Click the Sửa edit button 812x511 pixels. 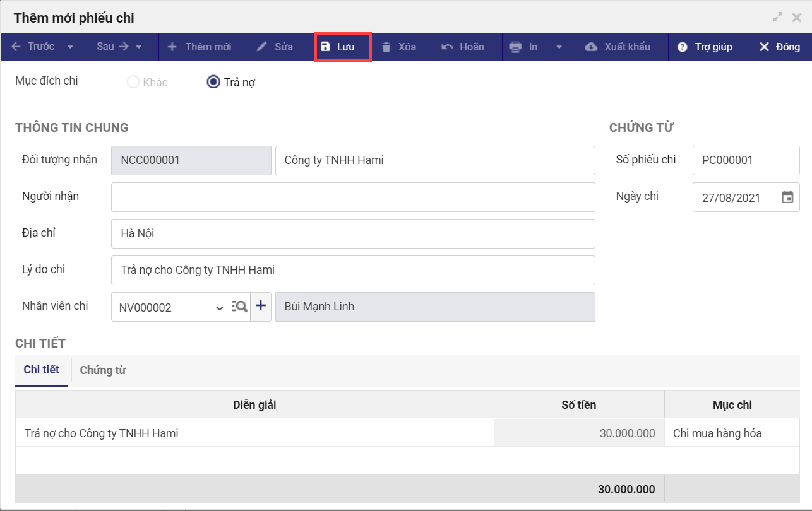(x=275, y=47)
